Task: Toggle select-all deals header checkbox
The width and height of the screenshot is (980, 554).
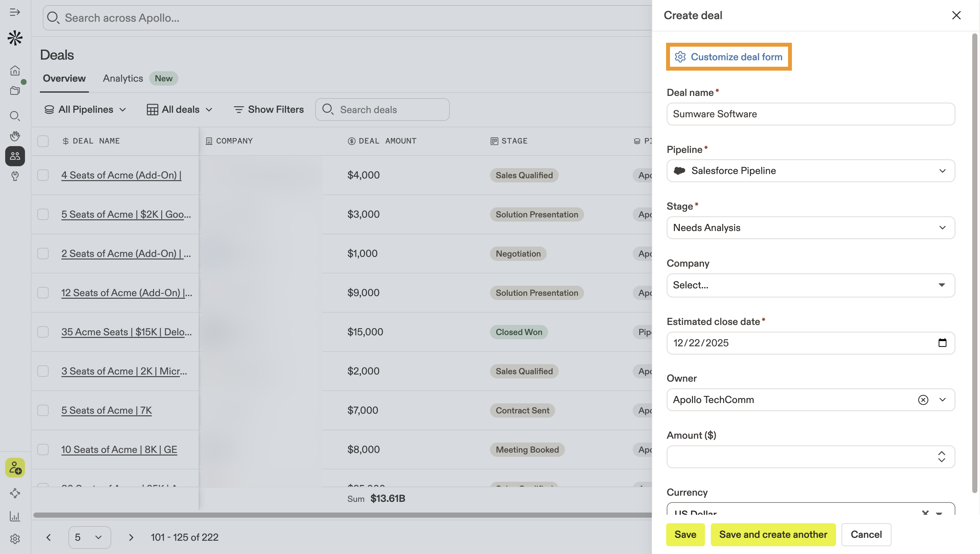Action: coord(43,141)
